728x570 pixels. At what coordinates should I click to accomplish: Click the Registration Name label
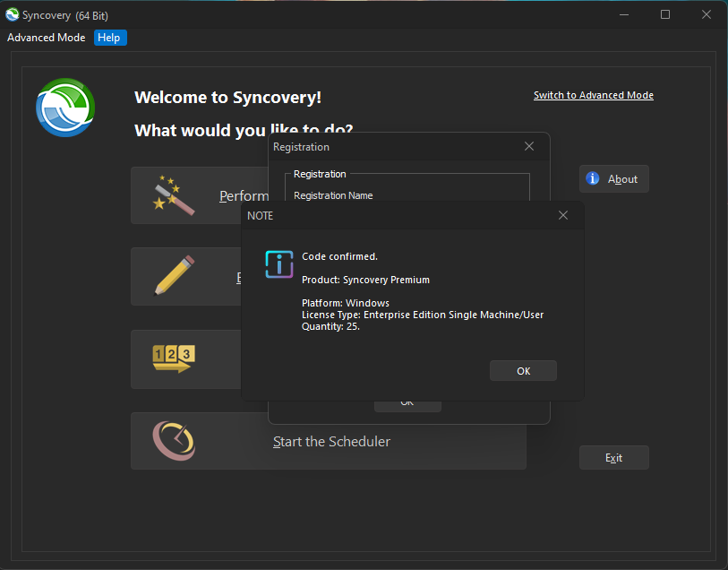click(333, 195)
